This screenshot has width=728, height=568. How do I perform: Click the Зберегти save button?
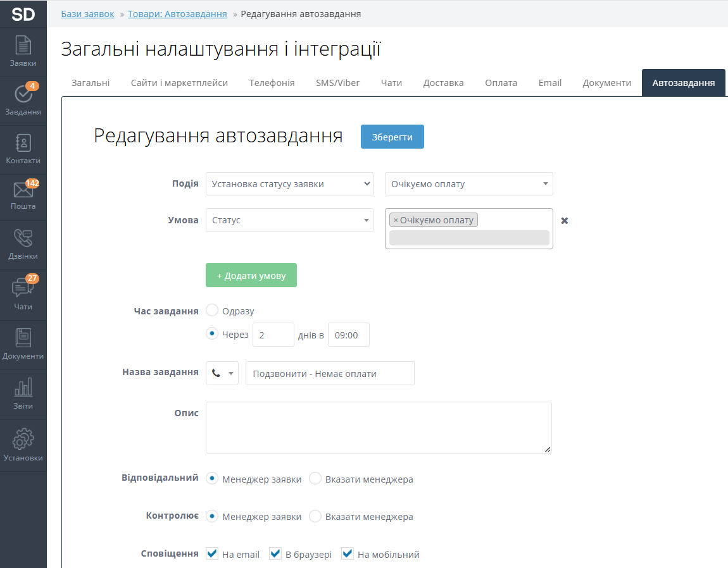tap(392, 137)
